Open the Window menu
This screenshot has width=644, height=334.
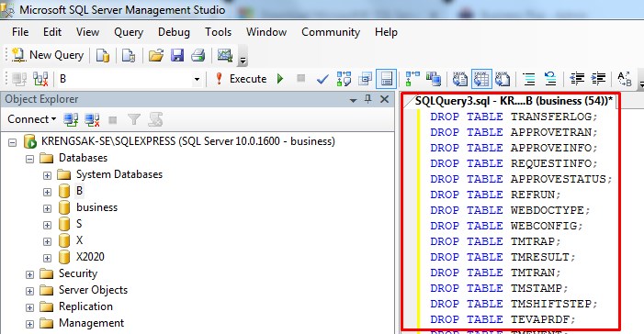pos(266,32)
